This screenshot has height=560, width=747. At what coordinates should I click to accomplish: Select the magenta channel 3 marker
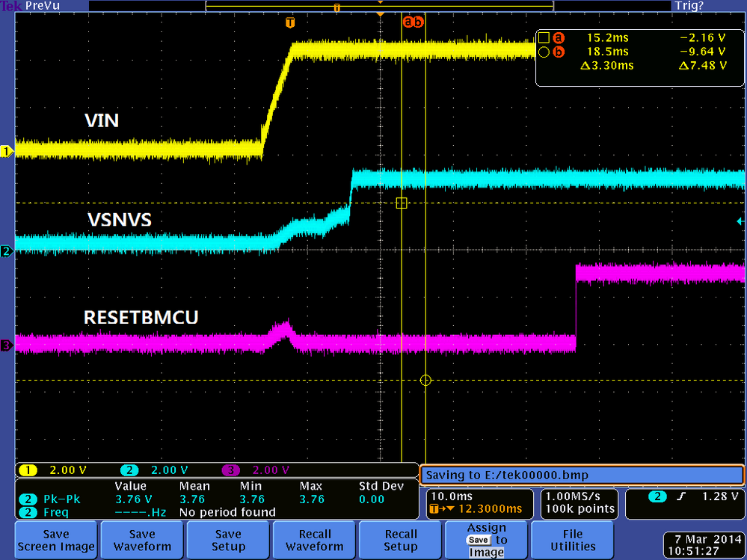click(x=7, y=345)
